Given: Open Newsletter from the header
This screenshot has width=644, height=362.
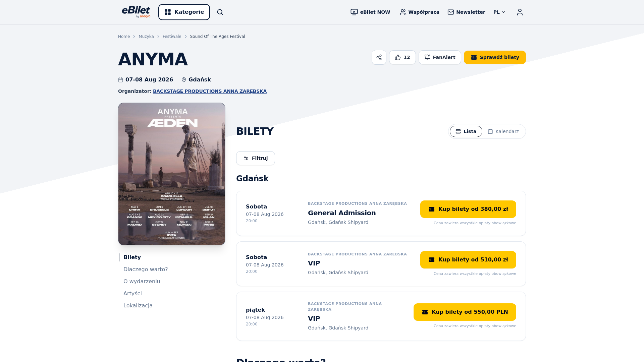Looking at the screenshot, I should pyautogui.click(x=466, y=12).
